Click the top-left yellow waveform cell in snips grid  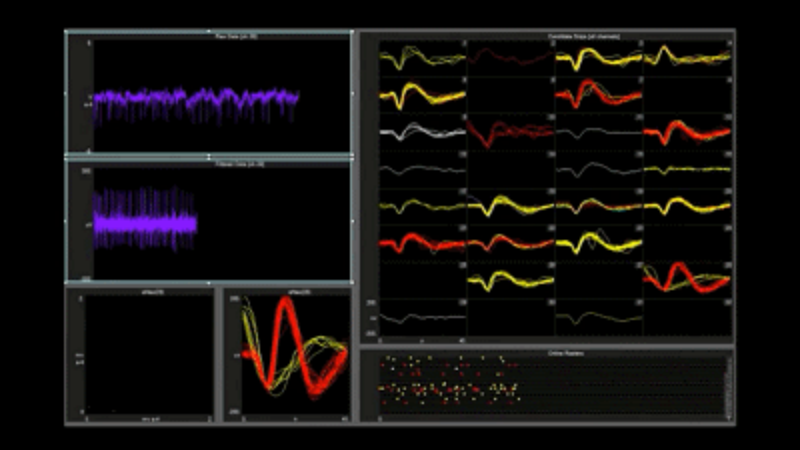422,58
